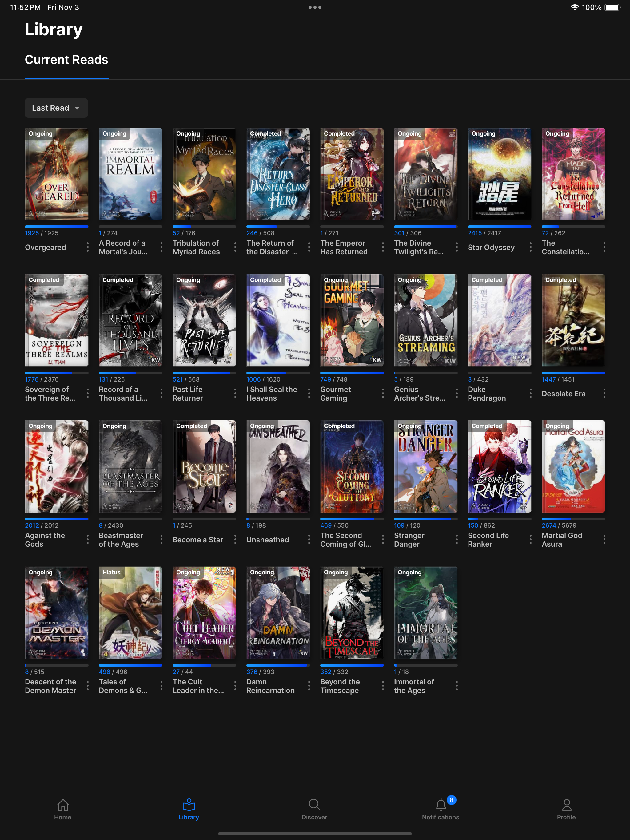Click Against the Gods progress bar
This screenshot has height=840, width=630.
[57, 519]
